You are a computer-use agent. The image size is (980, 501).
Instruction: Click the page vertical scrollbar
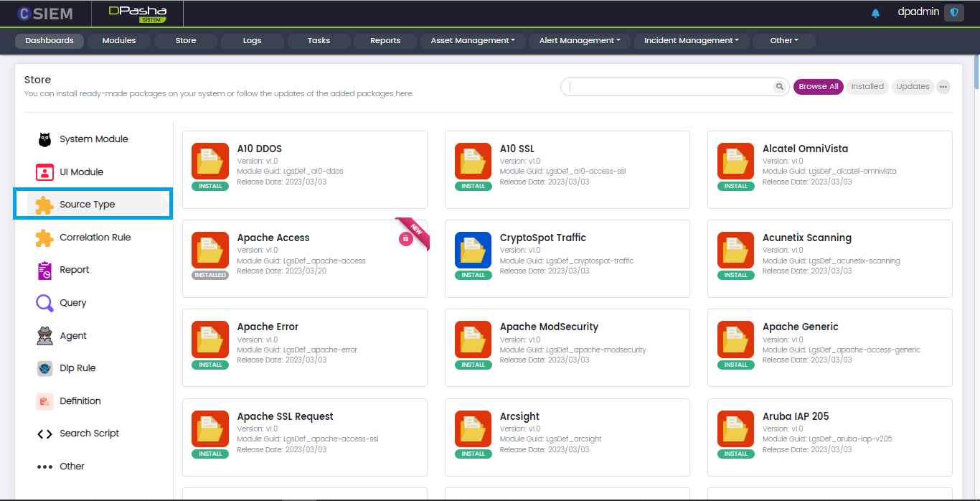coord(976,72)
